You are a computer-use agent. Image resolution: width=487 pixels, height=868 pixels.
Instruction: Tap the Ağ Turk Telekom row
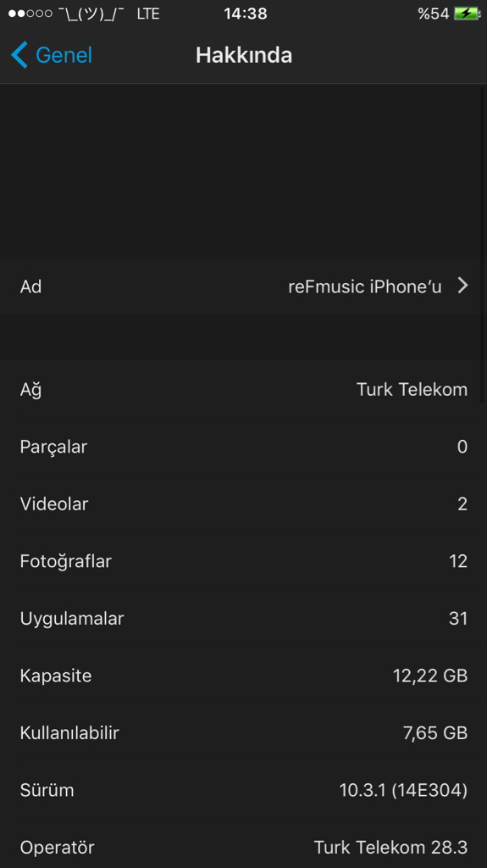pyautogui.click(x=244, y=389)
